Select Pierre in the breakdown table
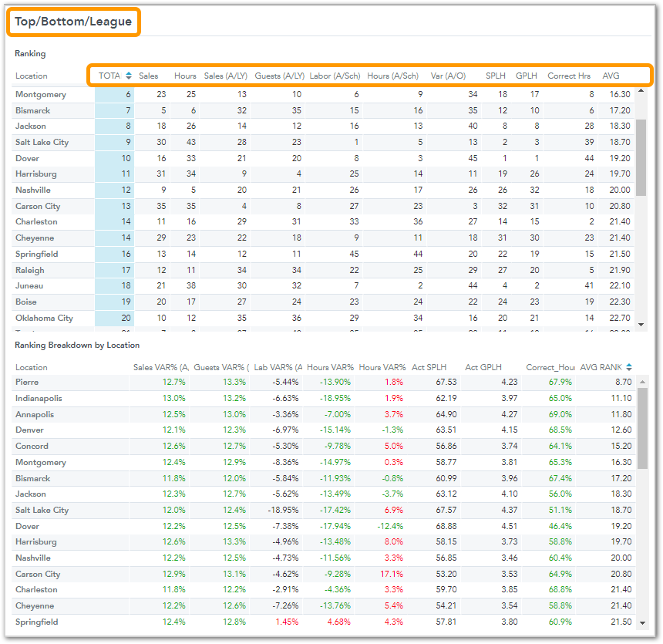The height and width of the screenshot is (644, 663). tap(27, 382)
